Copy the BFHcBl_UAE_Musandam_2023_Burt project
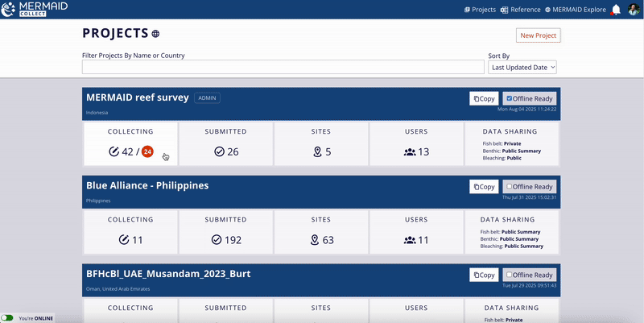The image size is (644, 323). (484, 275)
